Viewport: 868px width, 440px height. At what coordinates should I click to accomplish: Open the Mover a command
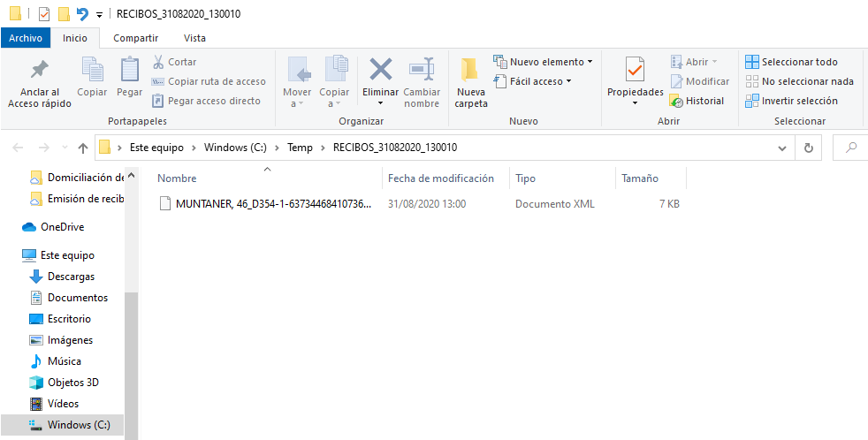(297, 83)
